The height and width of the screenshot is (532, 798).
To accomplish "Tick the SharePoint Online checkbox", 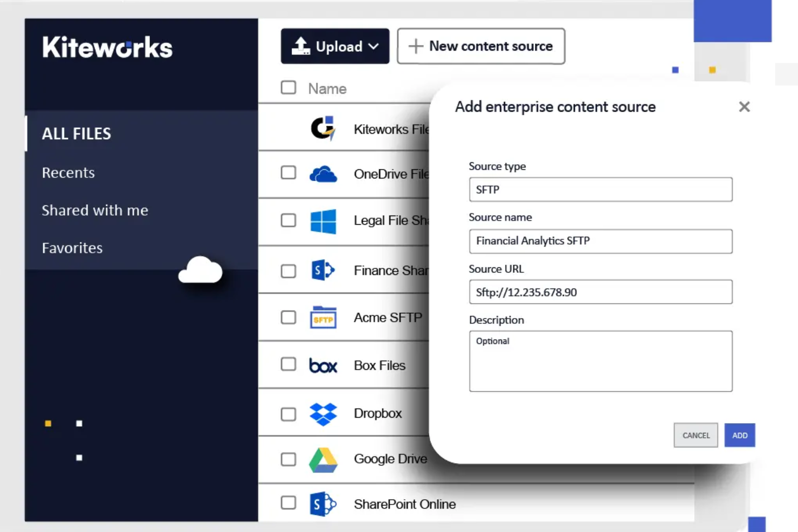I will point(288,502).
